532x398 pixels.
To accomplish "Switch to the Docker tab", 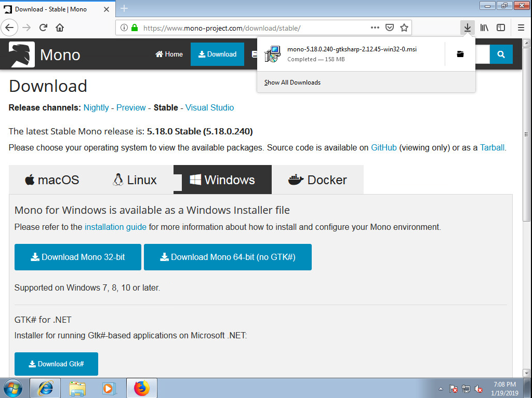I will click(317, 180).
